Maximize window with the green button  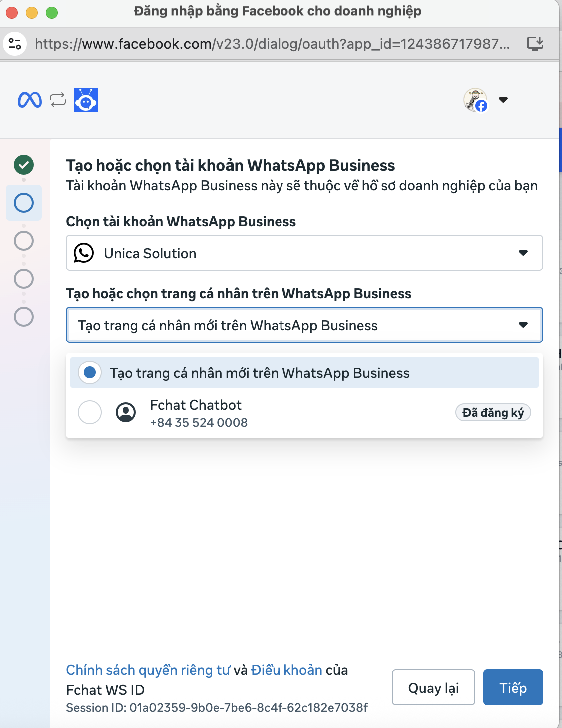tap(52, 12)
